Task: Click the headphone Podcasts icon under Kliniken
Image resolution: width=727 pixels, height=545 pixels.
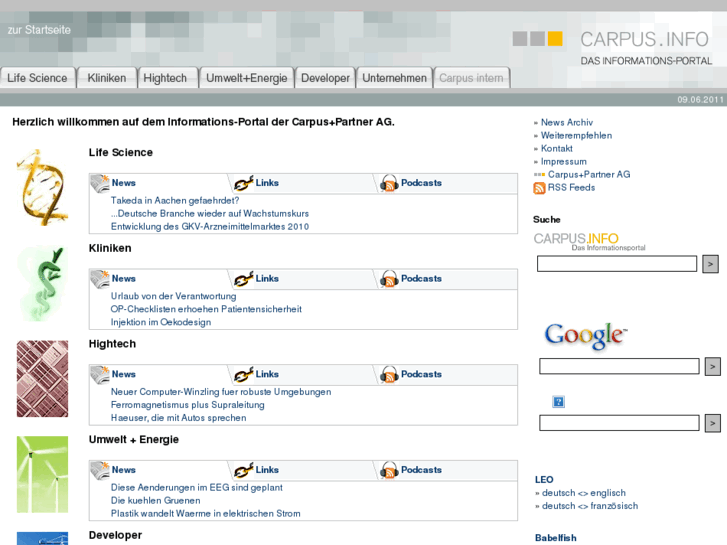Action: click(x=389, y=279)
